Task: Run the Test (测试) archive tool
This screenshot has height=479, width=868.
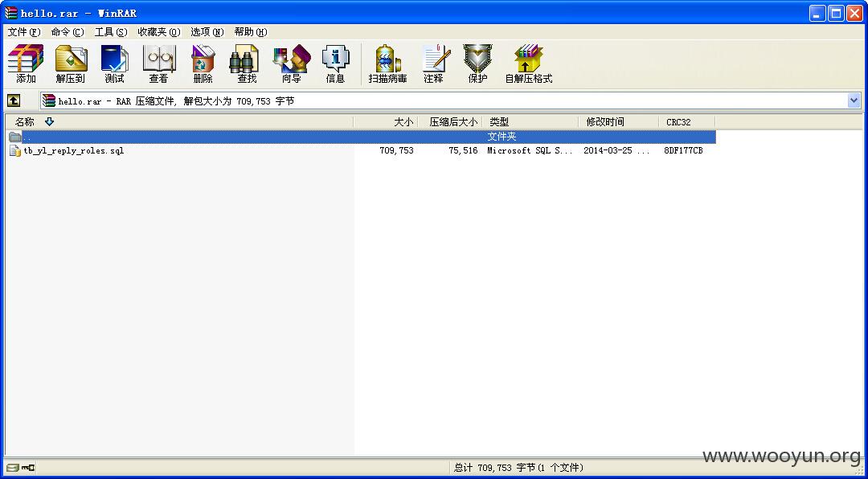Action: pyautogui.click(x=115, y=63)
